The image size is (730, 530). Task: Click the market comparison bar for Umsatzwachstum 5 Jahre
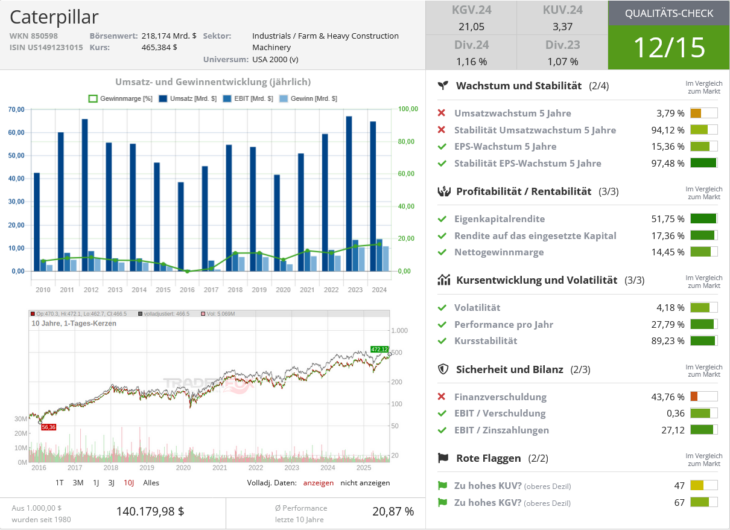[x=703, y=113]
